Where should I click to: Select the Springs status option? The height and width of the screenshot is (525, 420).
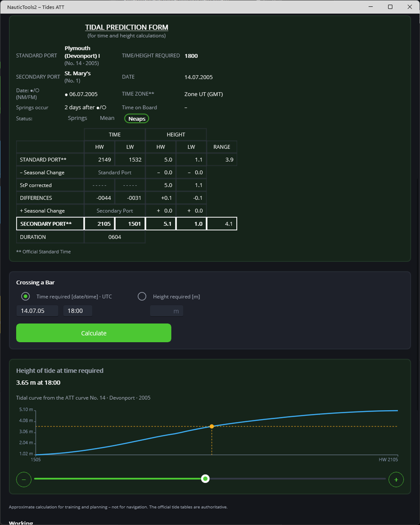pyautogui.click(x=77, y=118)
